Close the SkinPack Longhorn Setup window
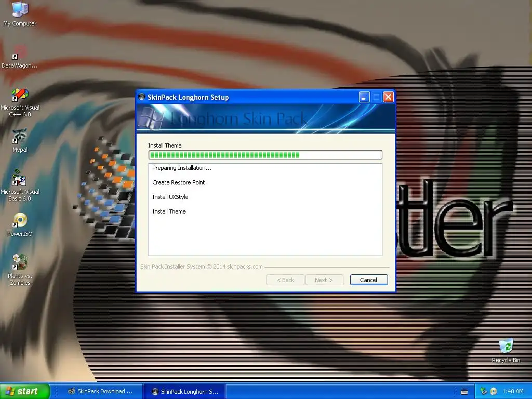532x399 pixels. pyautogui.click(x=388, y=97)
